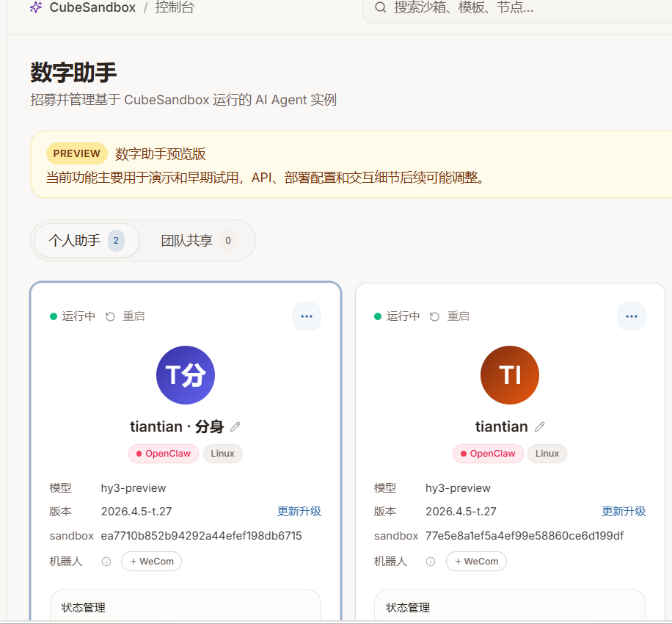The width and height of the screenshot is (672, 624).
Task: Click the 机器人 info icon on tiantian card
Action: tap(431, 562)
